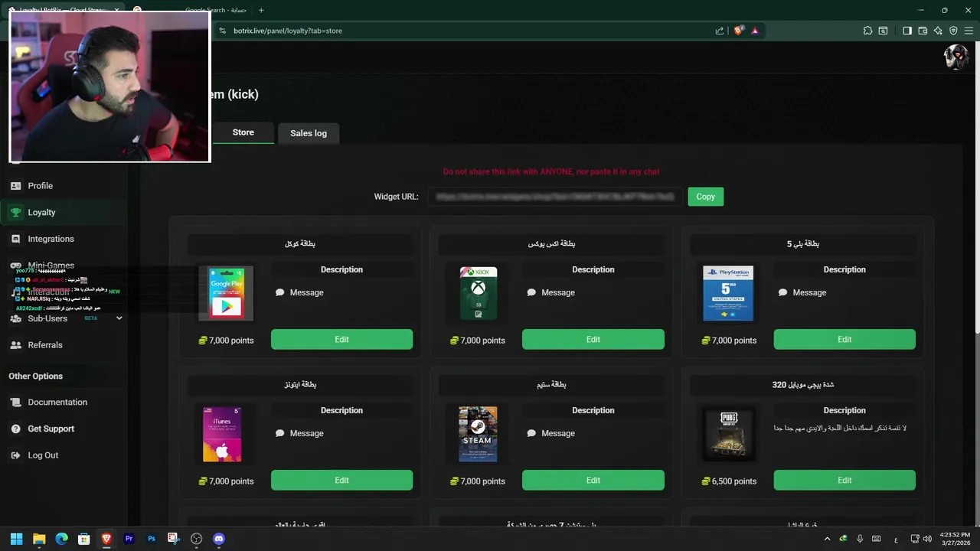The width and height of the screenshot is (980, 551).
Task: Edit the بطاقة بلي 5 item
Action: pyautogui.click(x=844, y=340)
